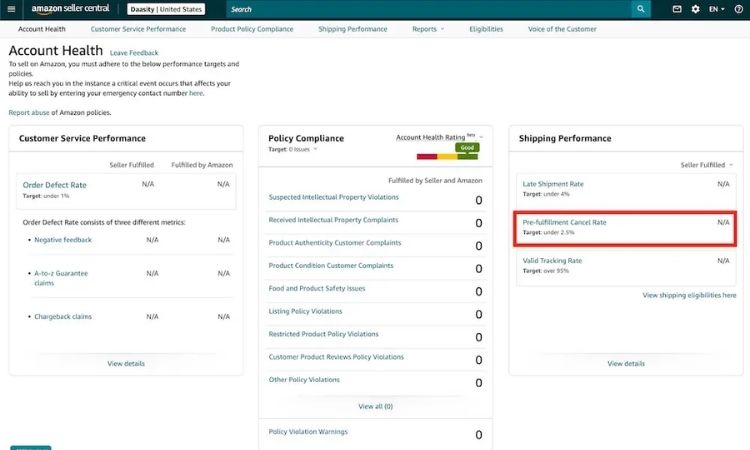Click 'Target: under 1%' text
Screen dimensions: 750x450
pos(46,196)
